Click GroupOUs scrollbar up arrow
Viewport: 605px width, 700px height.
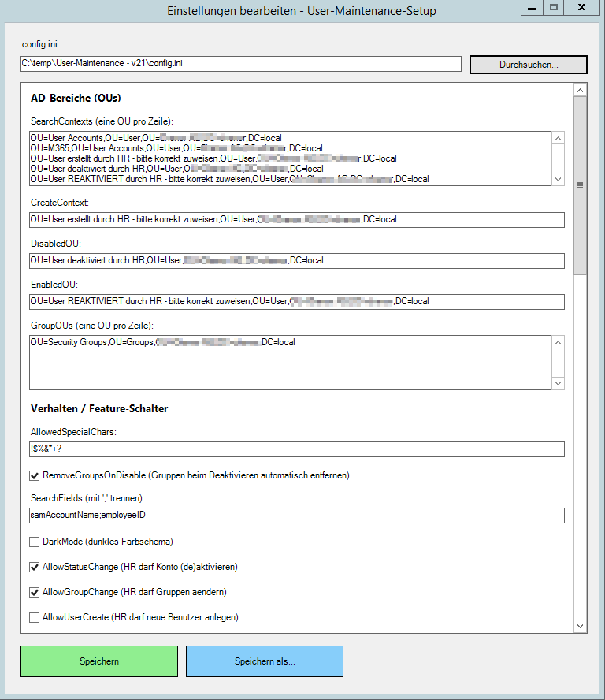pos(558,342)
